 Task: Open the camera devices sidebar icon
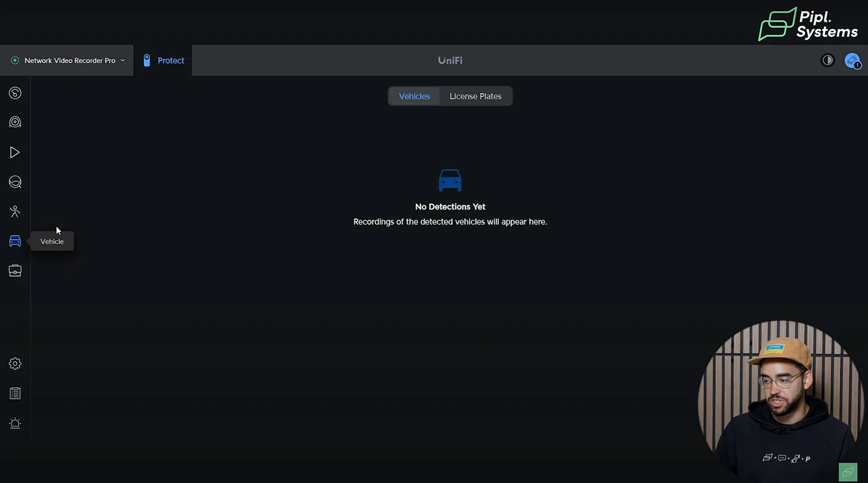(x=15, y=122)
